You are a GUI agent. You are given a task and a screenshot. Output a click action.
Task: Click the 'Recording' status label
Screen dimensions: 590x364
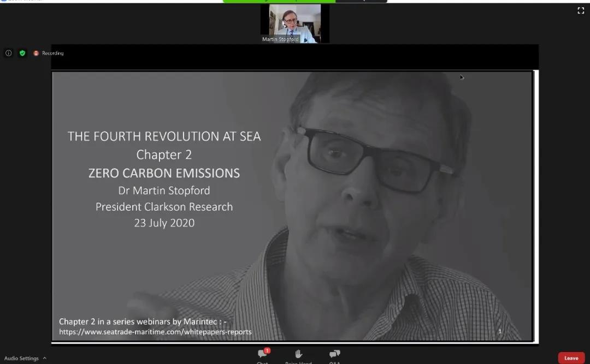tap(52, 53)
